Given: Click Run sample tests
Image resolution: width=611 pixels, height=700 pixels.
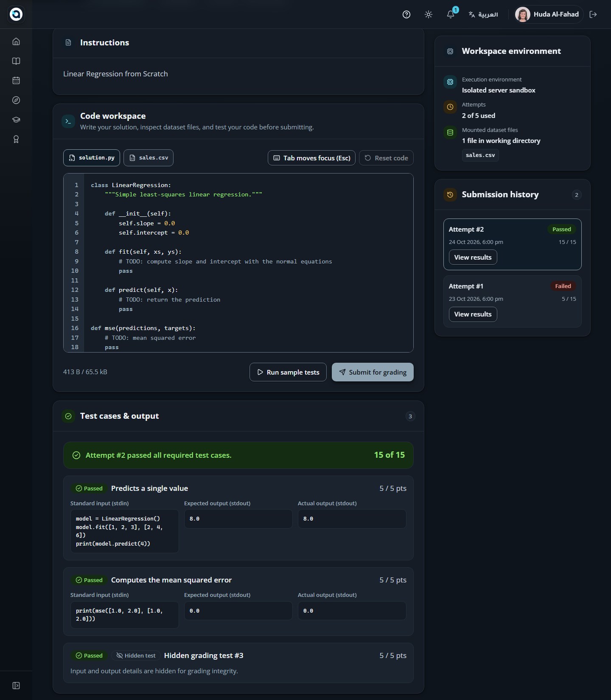Looking at the screenshot, I should (288, 372).
